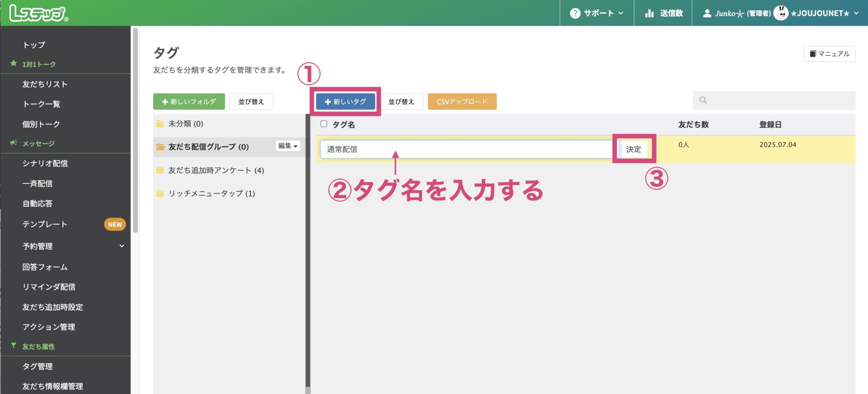
Task: Click the support question mark icon
Action: pos(575,13)
